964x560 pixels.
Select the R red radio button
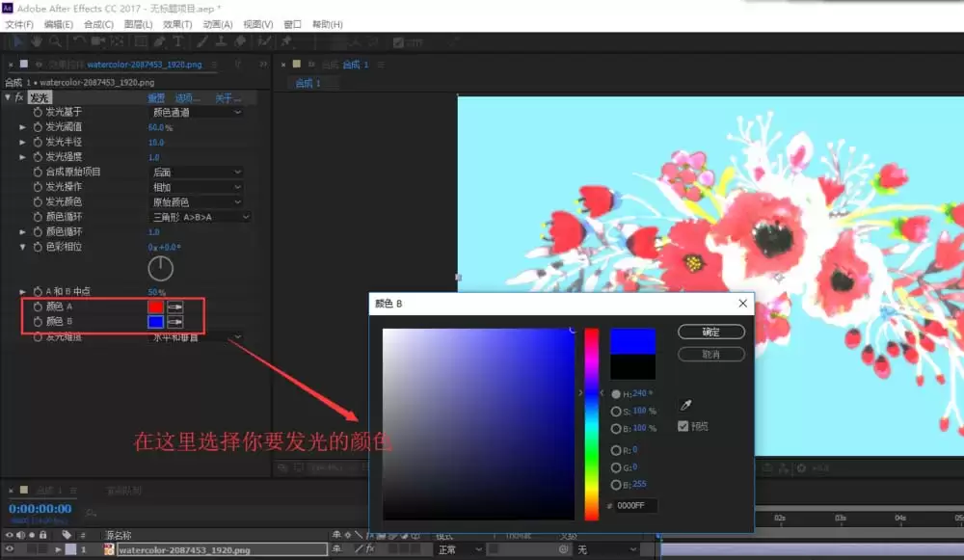615,450
